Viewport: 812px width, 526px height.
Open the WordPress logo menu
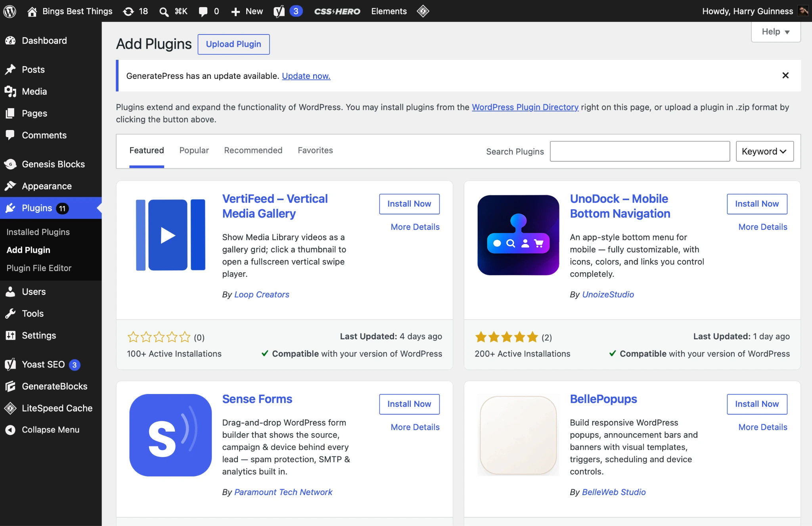tap(10, 11)
